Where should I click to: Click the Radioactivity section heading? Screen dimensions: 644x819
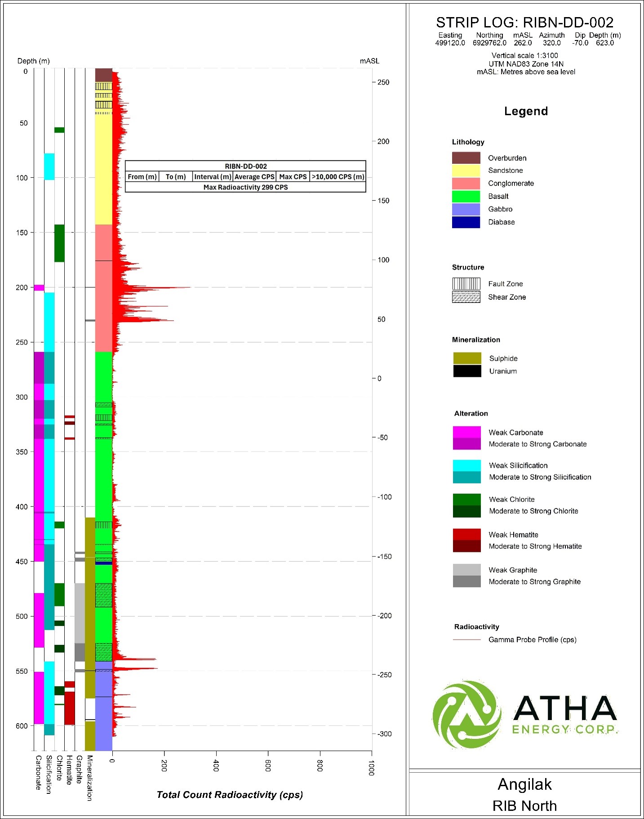click(x=477, y=627)
